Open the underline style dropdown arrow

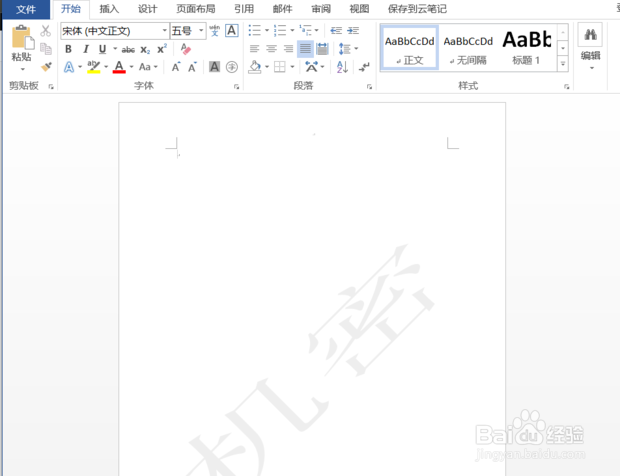(x=115, y=49)
